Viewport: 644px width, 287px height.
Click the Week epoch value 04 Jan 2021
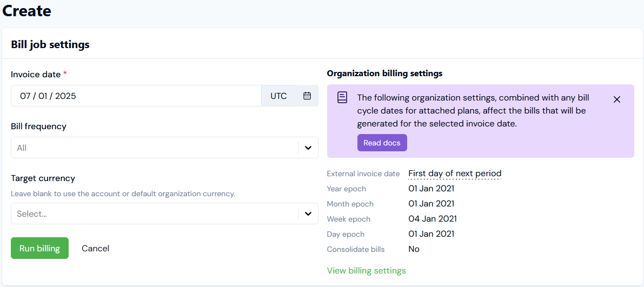tap(432, 219)
